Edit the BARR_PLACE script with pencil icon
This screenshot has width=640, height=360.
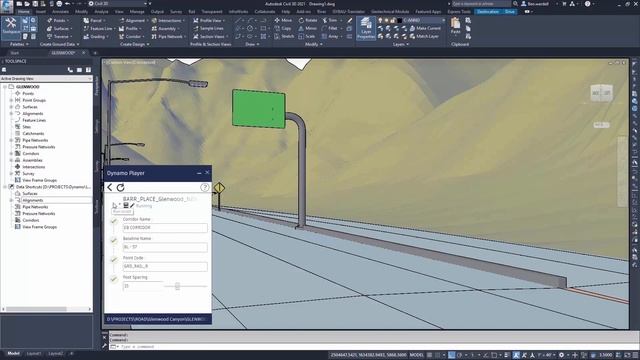point(132,206)
